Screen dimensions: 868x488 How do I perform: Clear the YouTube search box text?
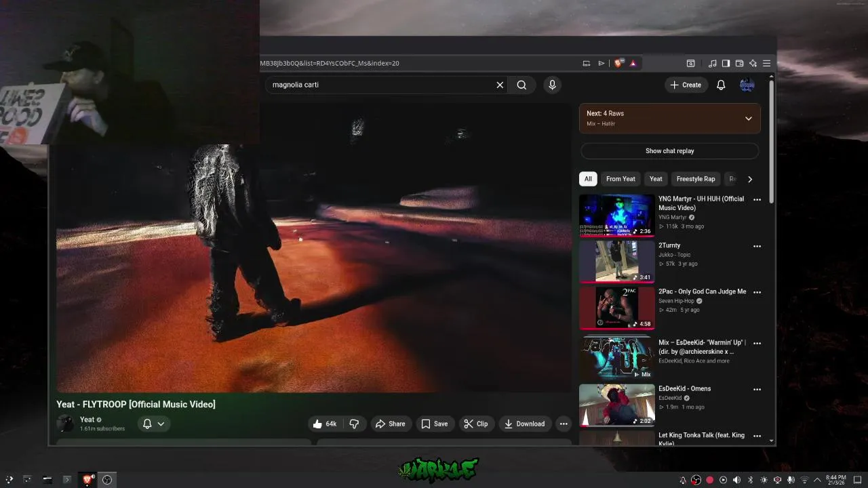[500, 85]
